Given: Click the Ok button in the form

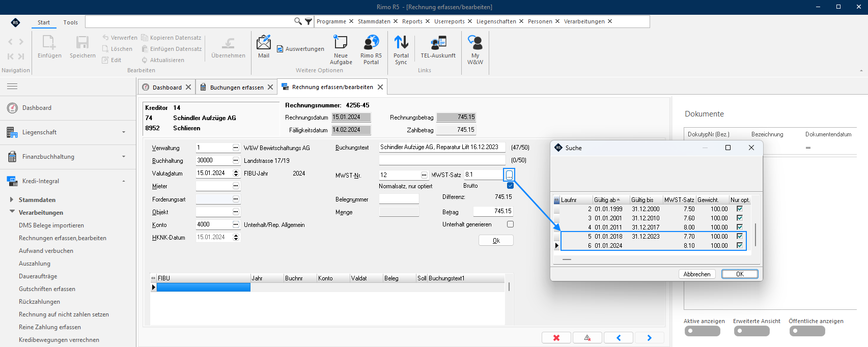Looking at the screenshot, I should click(x=496, y=241).
